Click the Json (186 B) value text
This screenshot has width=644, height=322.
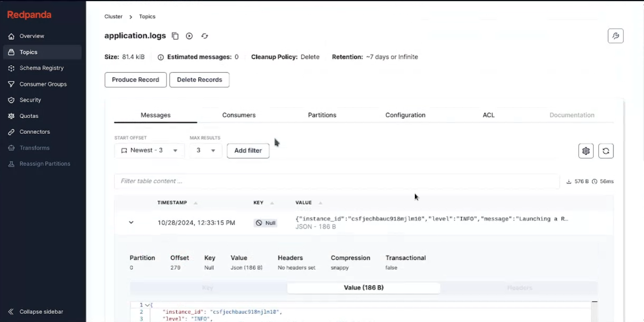click(247, 268)
